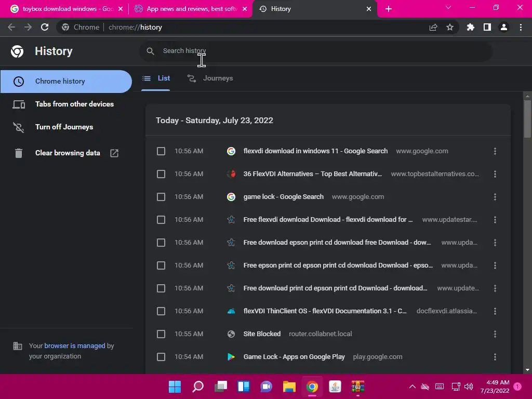Open the volume speaker tray icon
The image size is (532, 399).
[469, 387]
